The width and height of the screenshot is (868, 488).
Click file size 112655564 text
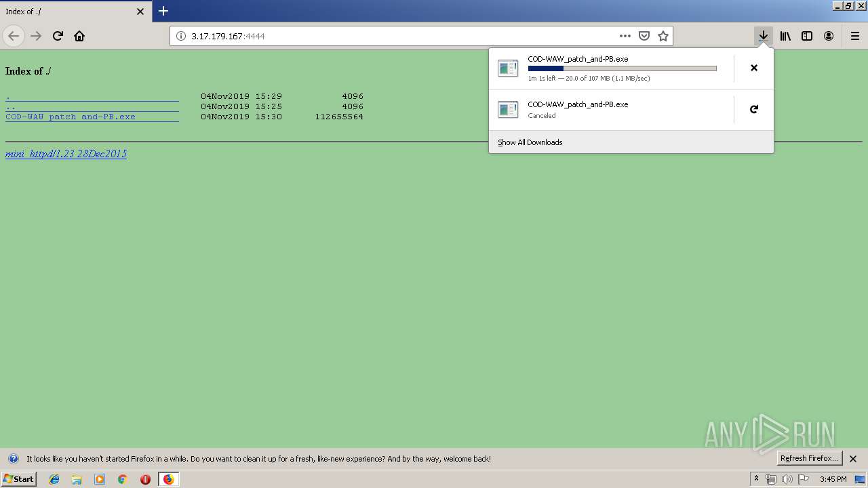[339, 117]
